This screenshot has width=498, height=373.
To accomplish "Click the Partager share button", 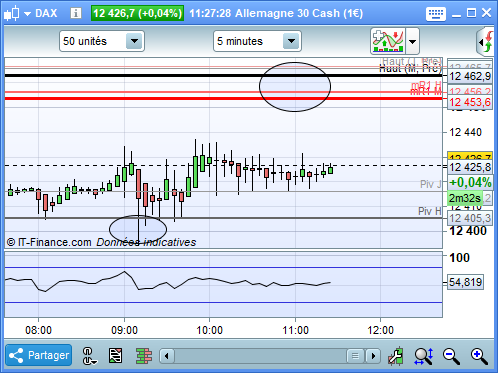I will coord(39,355).
